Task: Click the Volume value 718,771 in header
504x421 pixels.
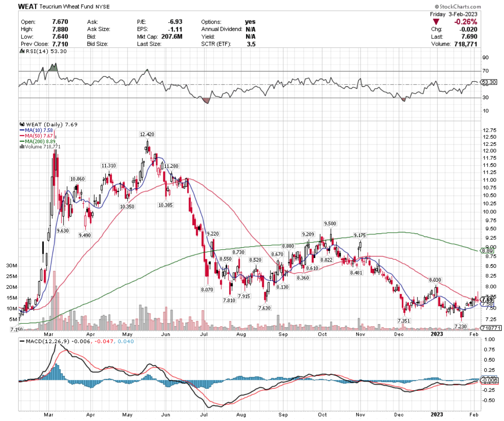Action: (x=465, y=44)
